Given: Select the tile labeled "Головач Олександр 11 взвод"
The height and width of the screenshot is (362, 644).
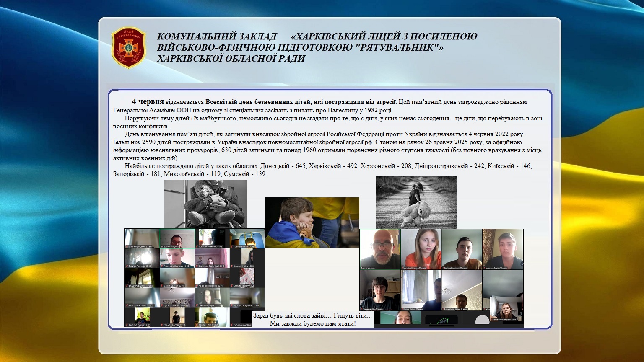Looking at the screenshot, I should (x=462, y=249).
